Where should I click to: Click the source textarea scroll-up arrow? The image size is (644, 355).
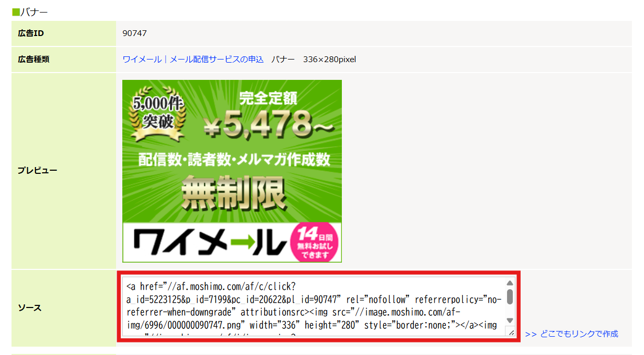(510, 283)
